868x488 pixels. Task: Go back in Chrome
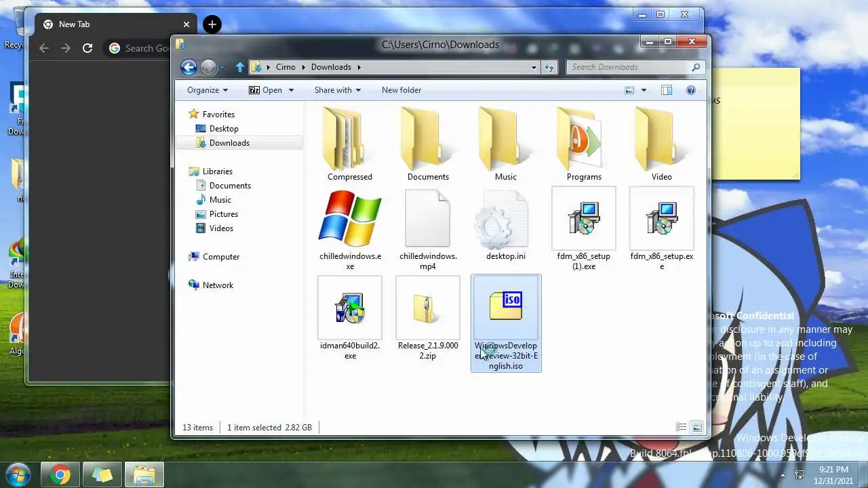[x=44, y=48]
